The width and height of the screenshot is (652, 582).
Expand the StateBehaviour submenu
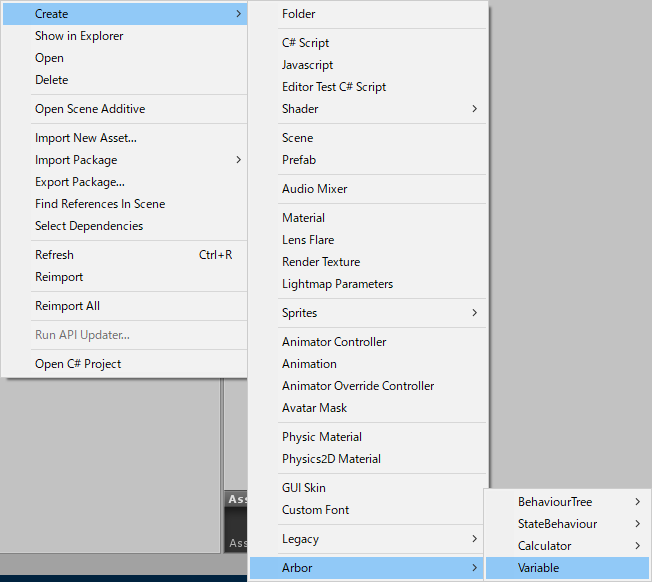click(557, 524)
